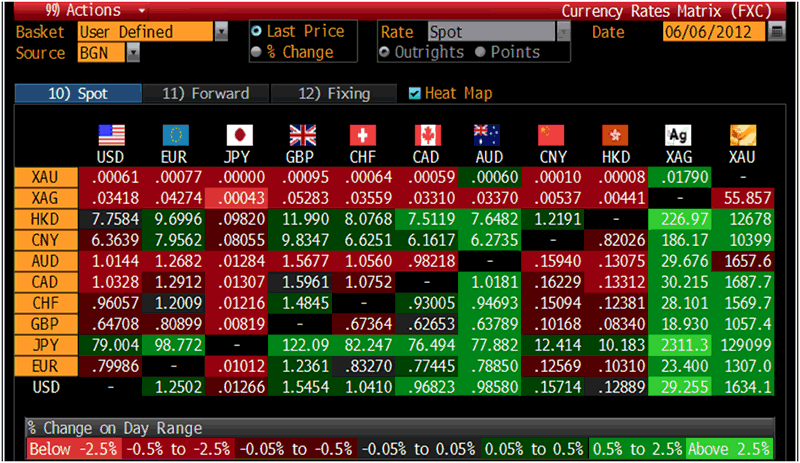The width and height of the screenshot is (800, 463).
Task: Disable the Heat Map checkbox
Action: (415, 94)
